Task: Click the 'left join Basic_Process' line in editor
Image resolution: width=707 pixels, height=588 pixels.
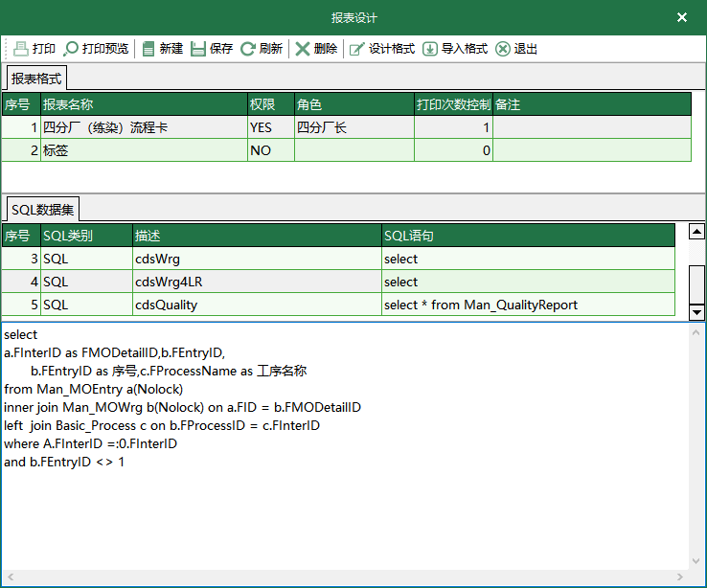Action: pos(162,425)
